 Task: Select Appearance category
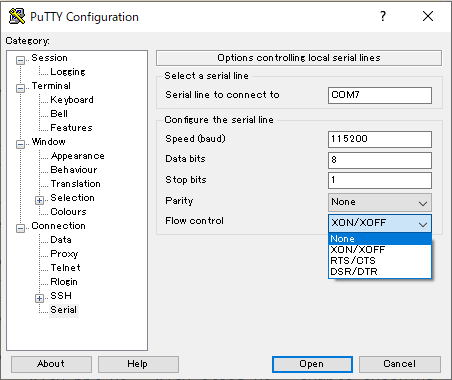(x=78, y=156)
